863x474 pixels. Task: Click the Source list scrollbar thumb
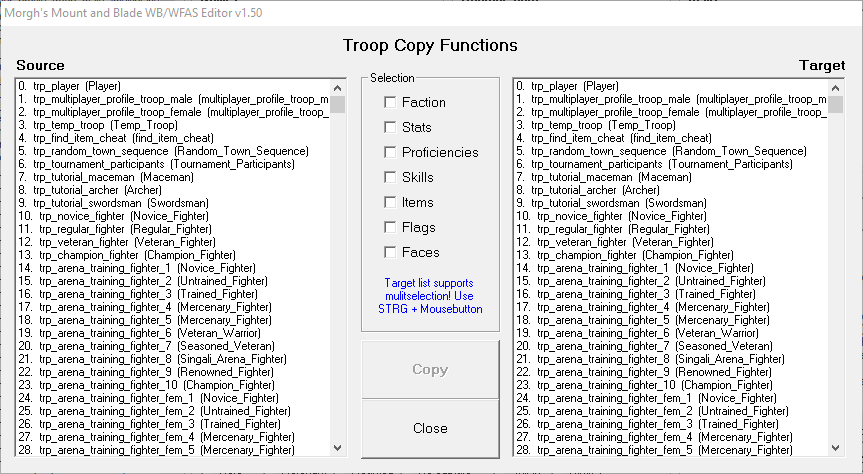(338, 104)
